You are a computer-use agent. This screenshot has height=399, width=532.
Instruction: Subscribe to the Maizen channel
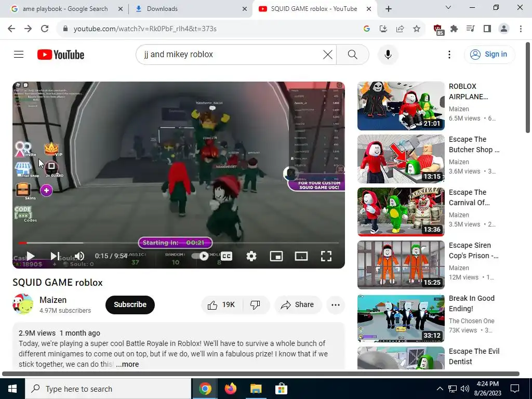[x=130, y=304]
